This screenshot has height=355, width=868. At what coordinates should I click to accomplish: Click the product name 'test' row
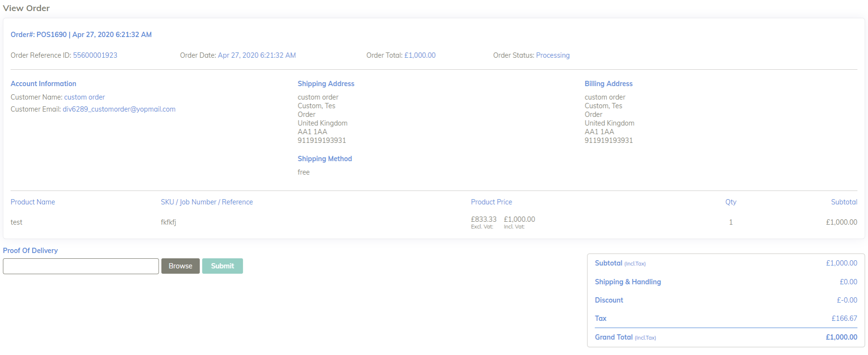(x=16, y=222)
